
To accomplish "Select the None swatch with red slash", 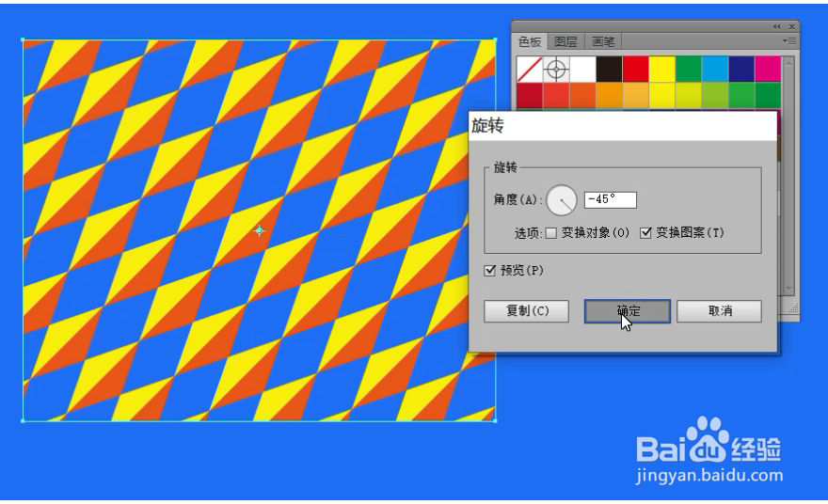I will click(530, 70).
